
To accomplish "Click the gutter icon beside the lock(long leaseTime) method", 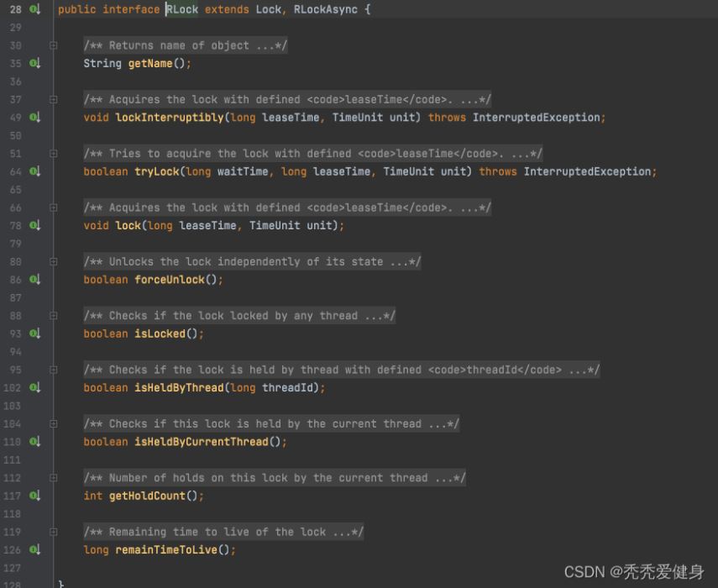I will tap(34, 225).
